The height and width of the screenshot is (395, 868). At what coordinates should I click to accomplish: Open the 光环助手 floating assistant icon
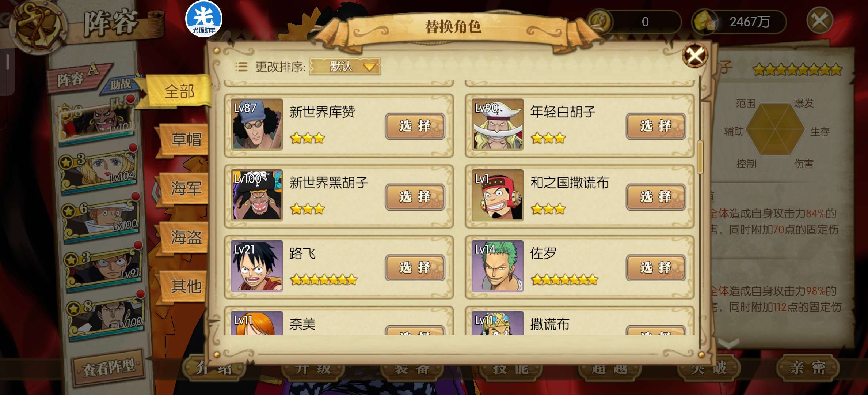(203, 19)
